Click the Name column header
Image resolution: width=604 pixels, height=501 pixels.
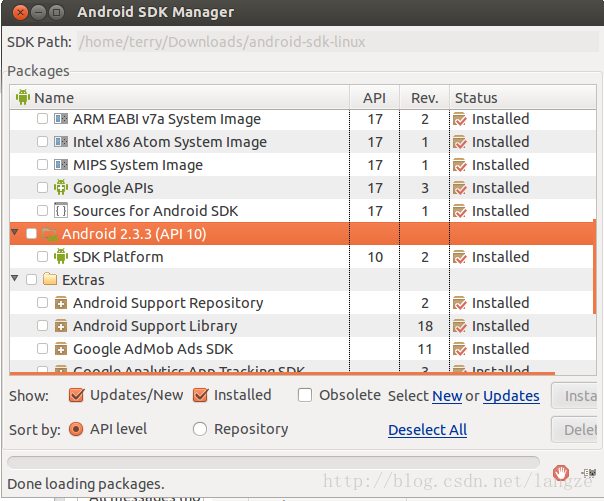pos(180,97)
